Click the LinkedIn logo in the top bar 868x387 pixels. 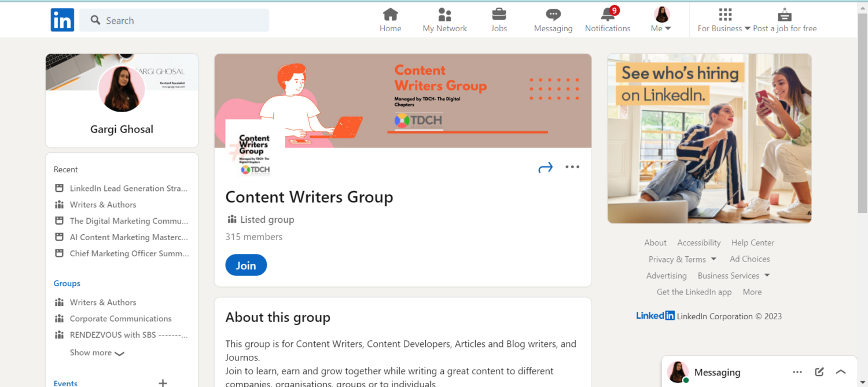(x=62, y=20)
